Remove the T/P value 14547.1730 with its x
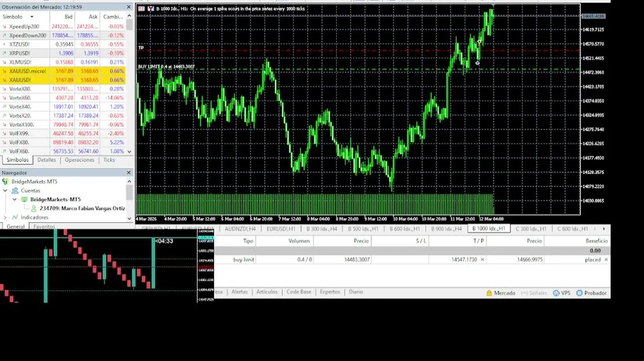 point(482,260)
